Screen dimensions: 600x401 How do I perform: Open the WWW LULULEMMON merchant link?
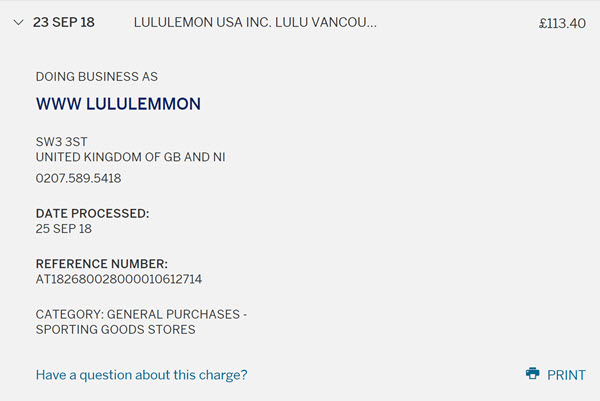[x=118, y=104]
